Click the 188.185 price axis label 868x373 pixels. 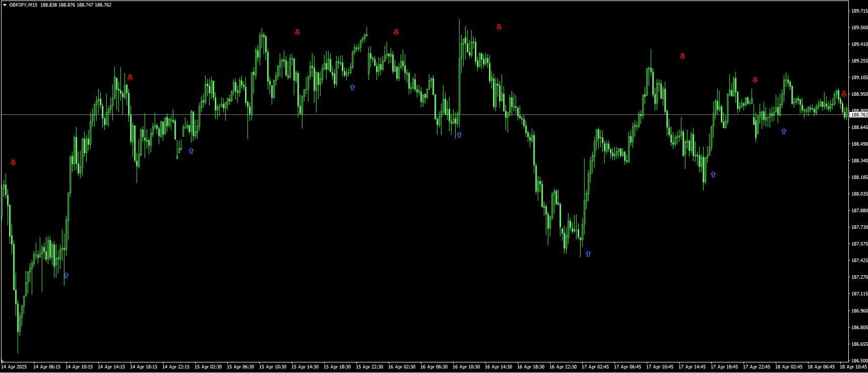[x=859, y=177]
